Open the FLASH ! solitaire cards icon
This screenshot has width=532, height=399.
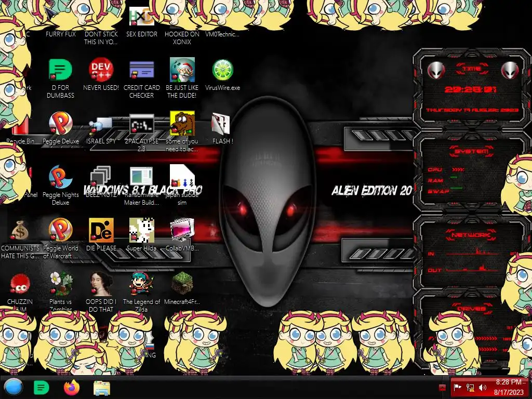[220, 124]
